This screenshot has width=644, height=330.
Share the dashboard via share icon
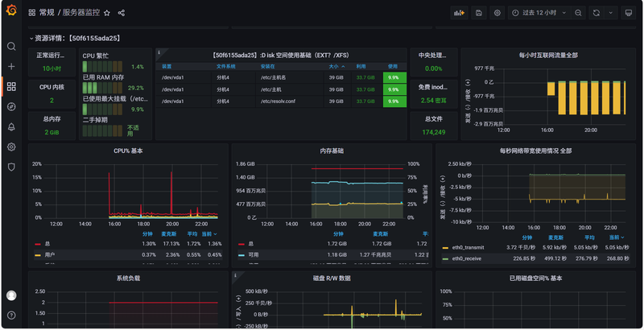(x=122, y=13)
